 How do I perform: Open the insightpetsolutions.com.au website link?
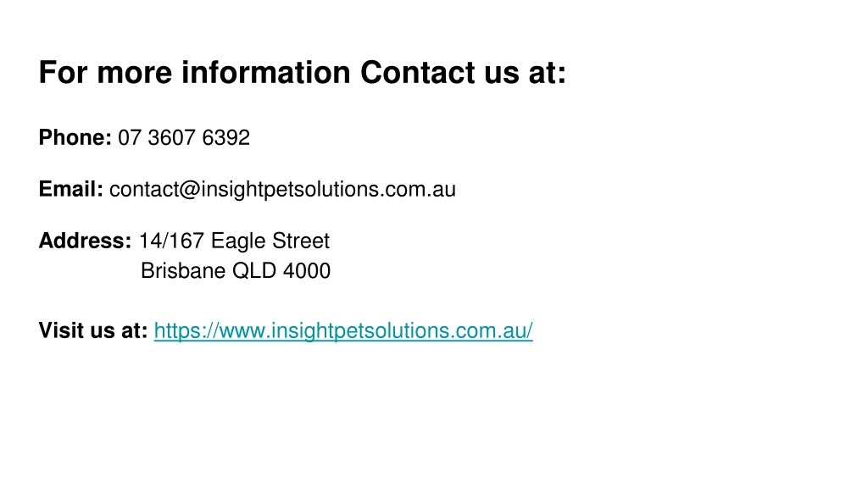tap(343, 331)
